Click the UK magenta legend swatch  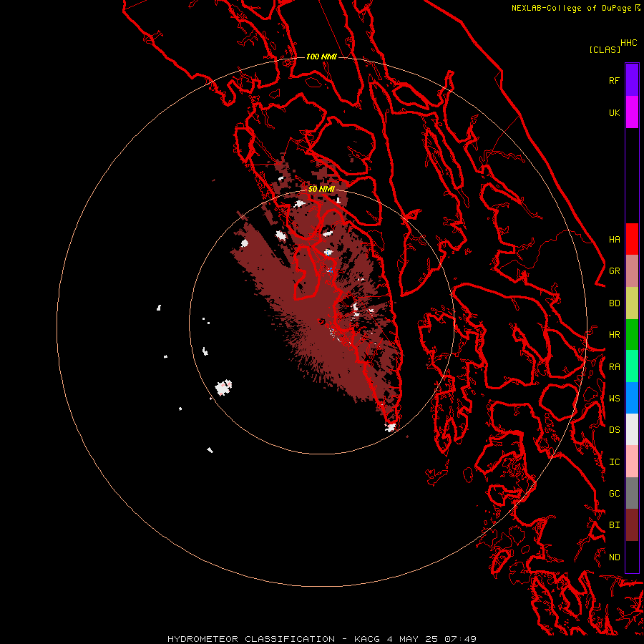[632, 112]
